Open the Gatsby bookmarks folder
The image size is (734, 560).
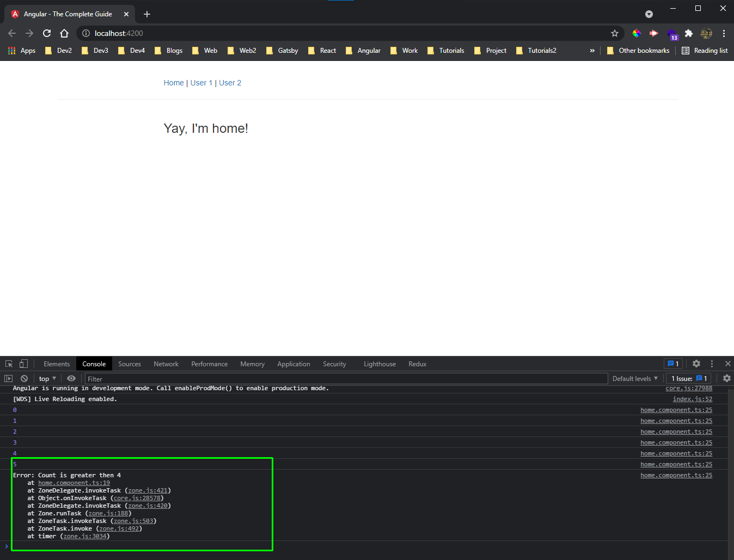[282, 51]
